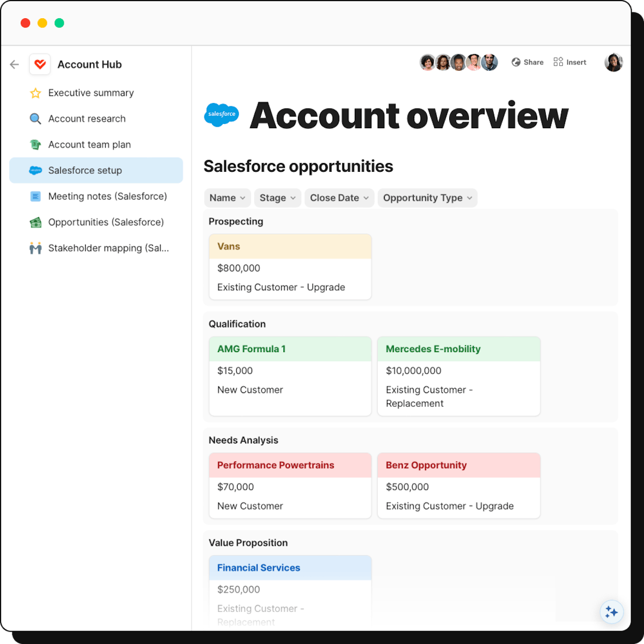
Task: Open Executive summary page
Action: point(91,93)
